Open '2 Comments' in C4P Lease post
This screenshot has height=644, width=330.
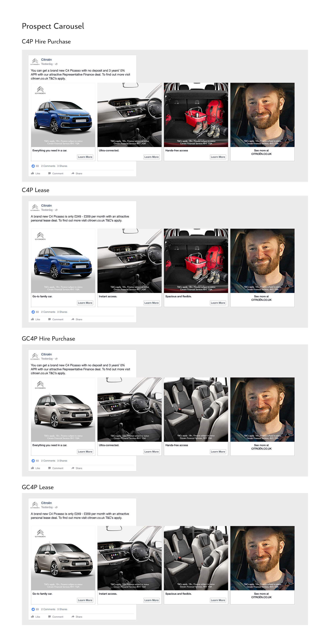tap(48, 312)
